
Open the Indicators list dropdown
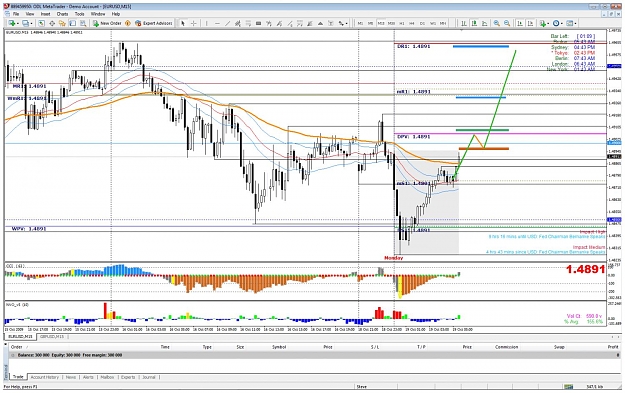pos(544,24)
